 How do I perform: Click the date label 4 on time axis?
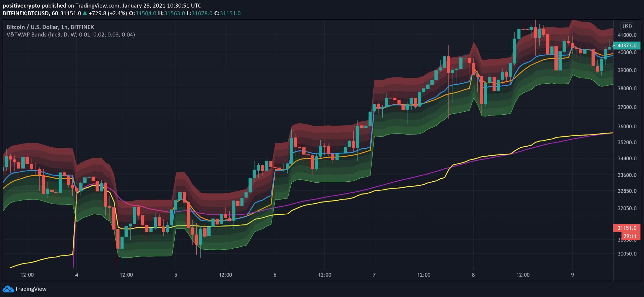point(77,275)
